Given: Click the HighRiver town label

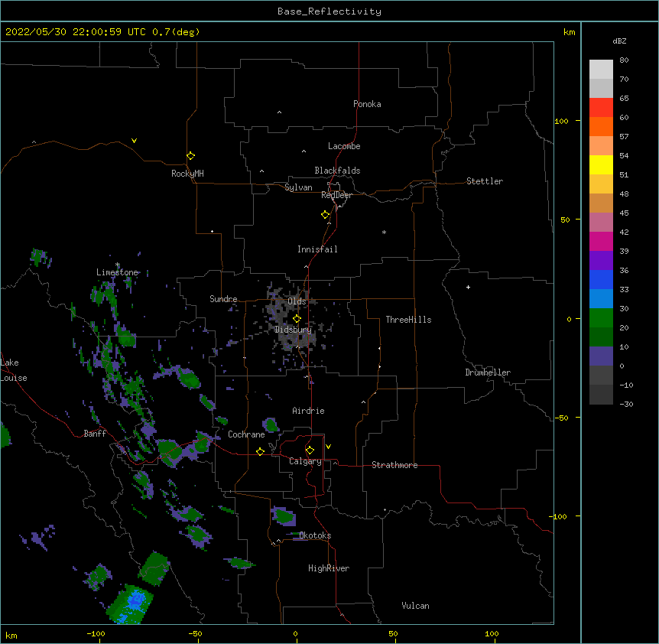Looking at the screenshot, I should (329, 568).
